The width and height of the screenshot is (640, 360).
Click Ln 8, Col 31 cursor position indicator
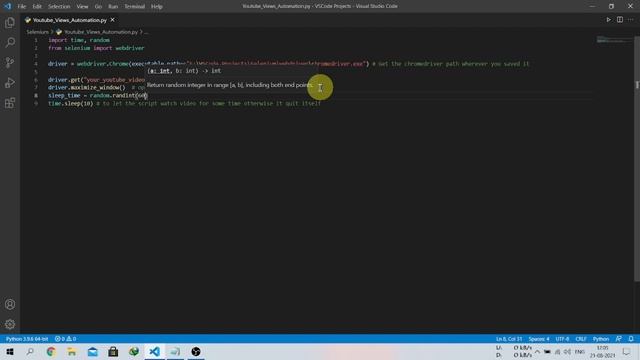click(x=509, y=339)
